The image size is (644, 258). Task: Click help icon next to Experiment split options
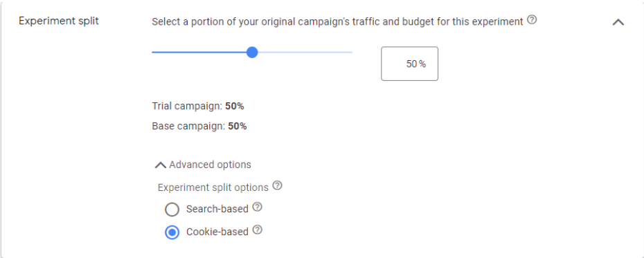point(277,185)
